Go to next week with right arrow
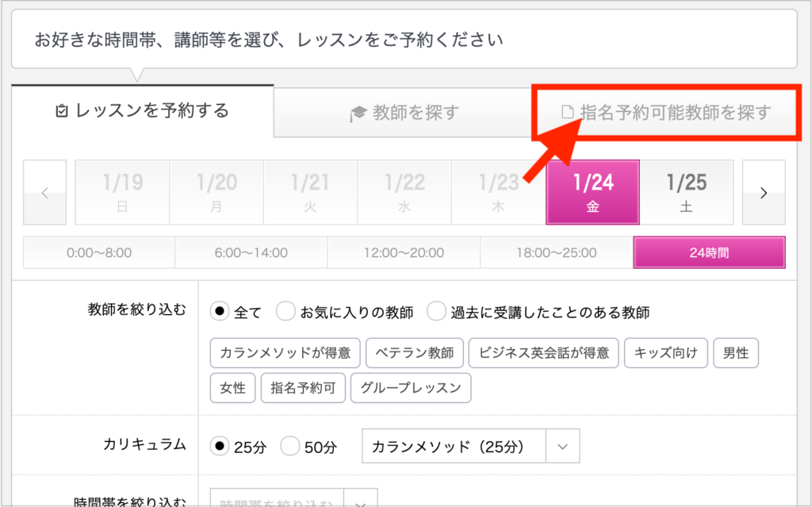The height and width of the screenshot is (507, 812). pyautogui.click(x=764, y=193)
